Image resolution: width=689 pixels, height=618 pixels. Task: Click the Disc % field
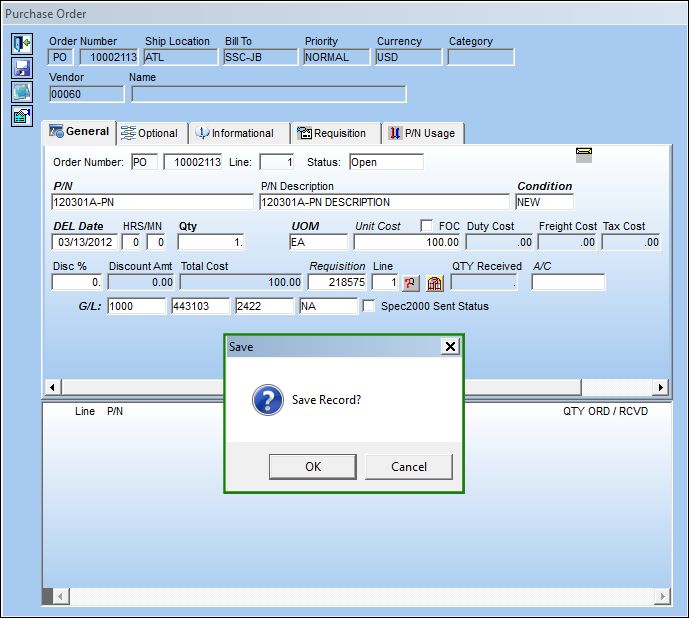pyautogui.click(x=77, y=282)
